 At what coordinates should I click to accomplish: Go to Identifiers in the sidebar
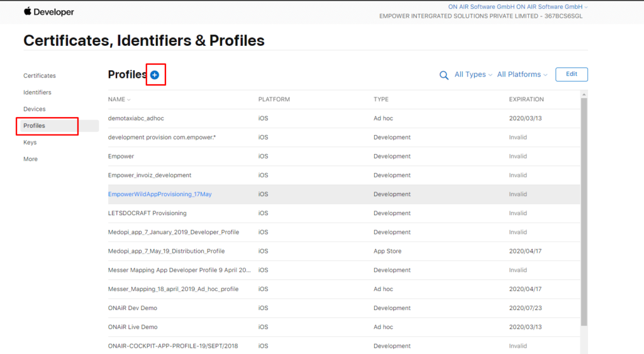(37, 92)
